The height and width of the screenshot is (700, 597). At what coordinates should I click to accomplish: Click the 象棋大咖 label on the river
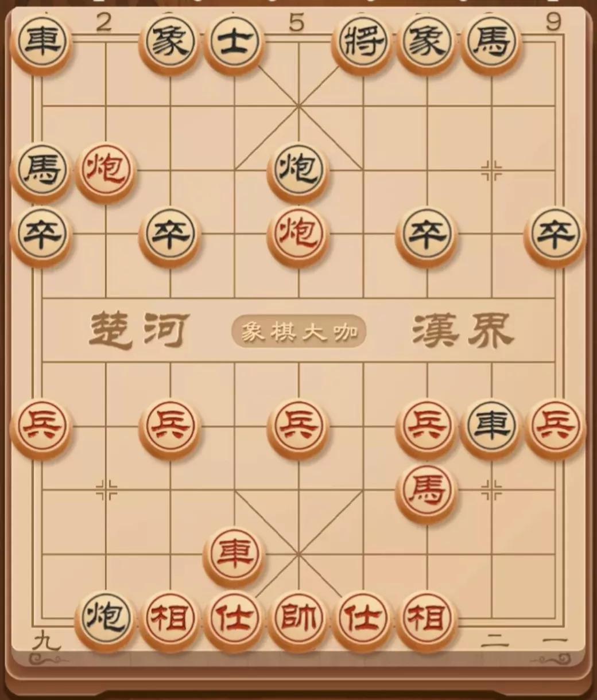point(298,332)
